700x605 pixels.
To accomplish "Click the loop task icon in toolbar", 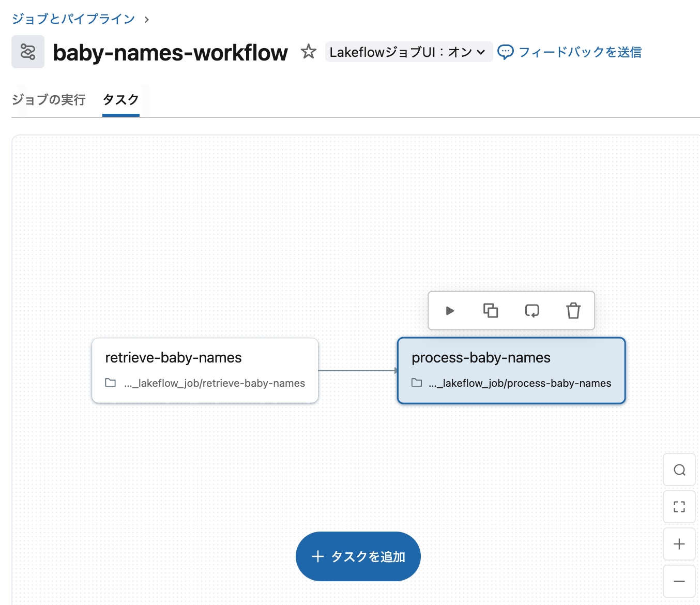I will [532, 311].
